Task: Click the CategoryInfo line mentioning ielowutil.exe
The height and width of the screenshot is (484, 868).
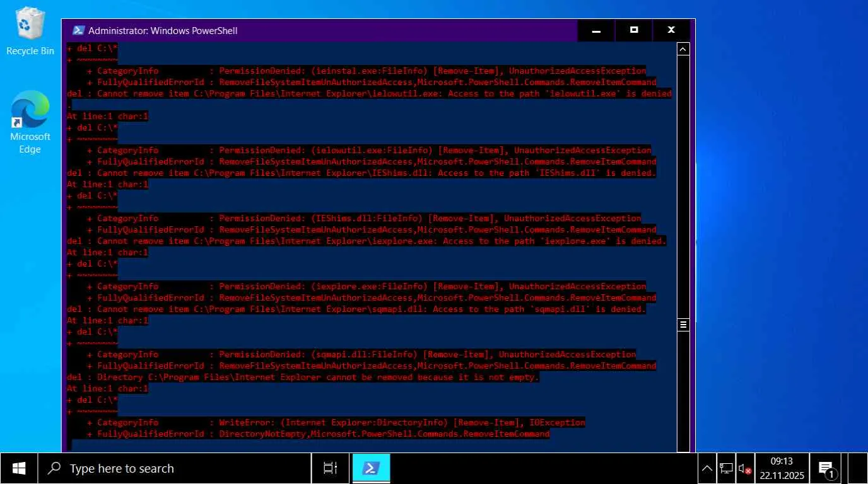Action: [x=369, y=150]
